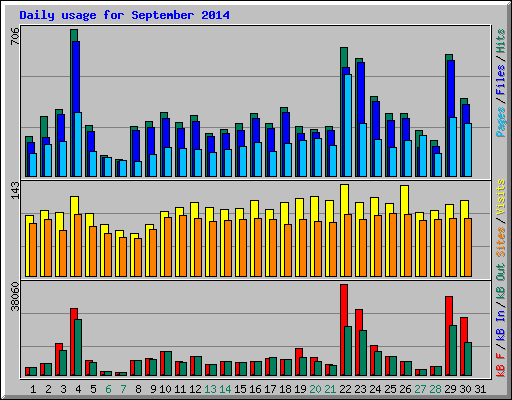The image size is (512, 400).
Task: Click day number 1 on the x-axis
Action: [33, 389]
